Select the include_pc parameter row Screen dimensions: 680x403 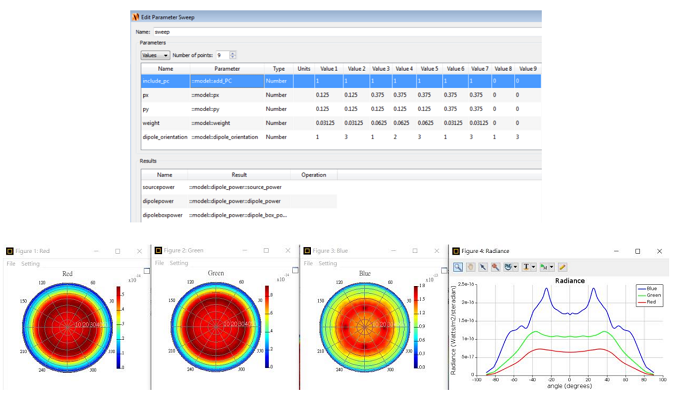[x=155, y=81]
